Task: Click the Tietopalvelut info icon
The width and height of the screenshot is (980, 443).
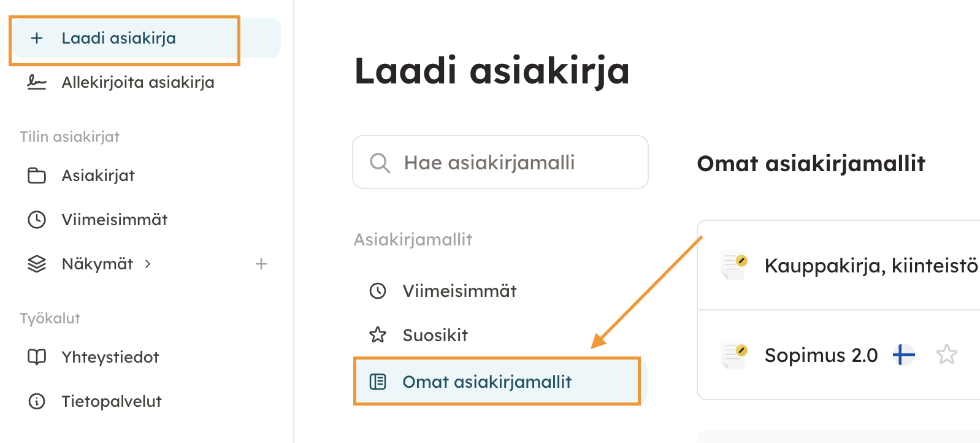Action: pyautogui.click(x=37, y=401)
